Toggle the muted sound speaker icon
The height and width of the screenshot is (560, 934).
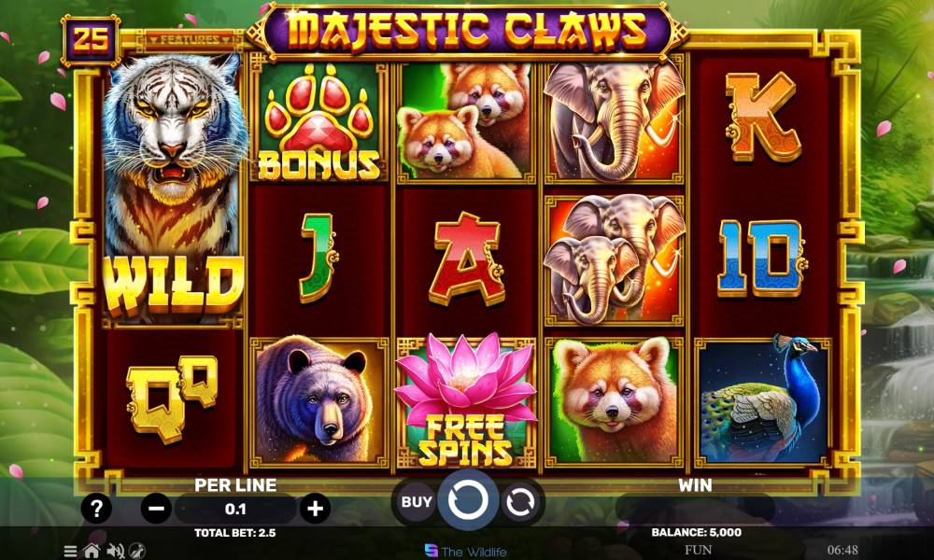(116, 551)
